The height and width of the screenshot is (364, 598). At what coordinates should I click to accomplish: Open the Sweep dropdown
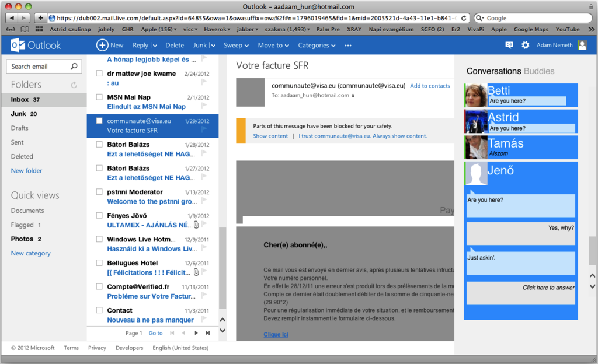[236, 45]
